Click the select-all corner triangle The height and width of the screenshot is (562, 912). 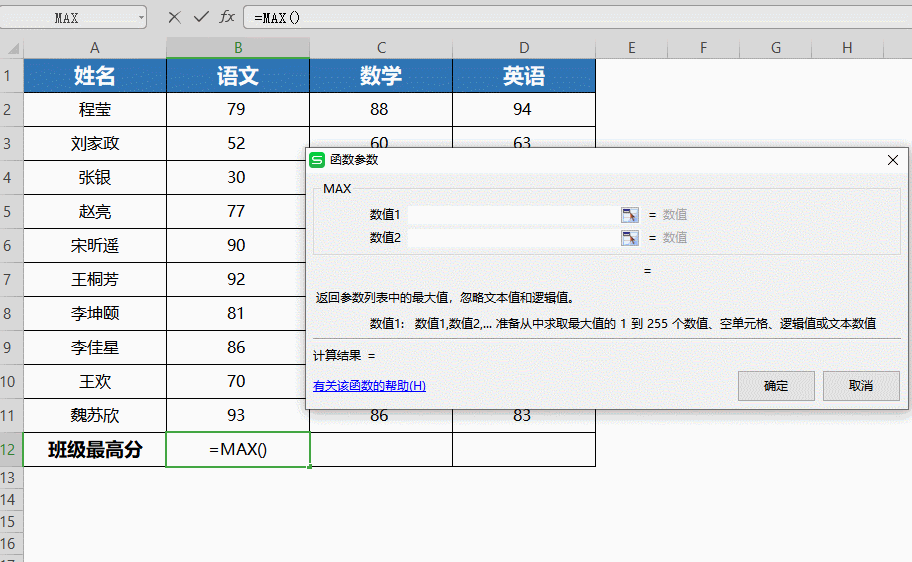12,48
